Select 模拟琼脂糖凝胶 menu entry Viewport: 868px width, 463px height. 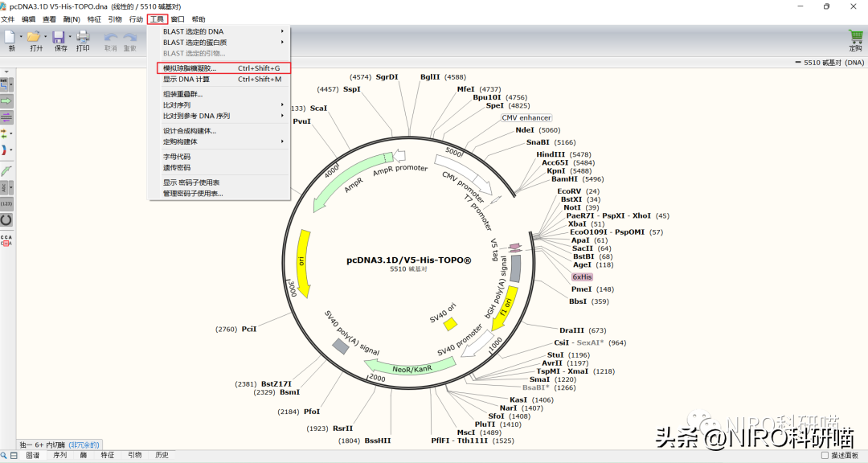tap(222, 68)
